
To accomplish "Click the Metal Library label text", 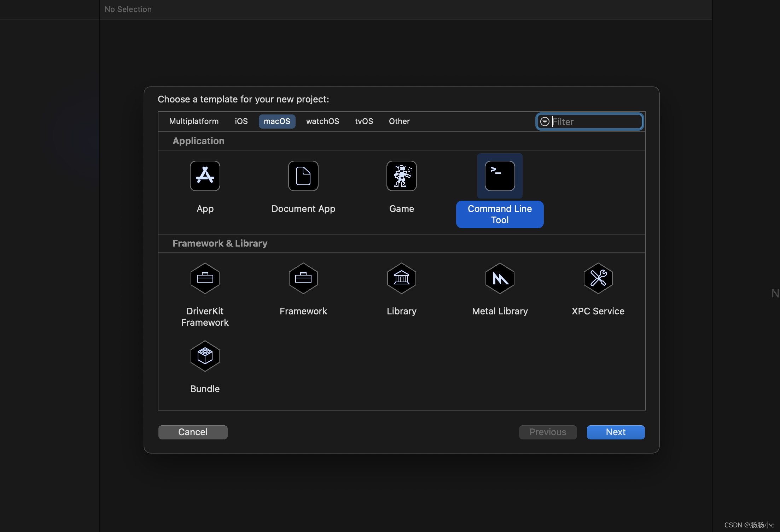I will tap(500, 311).
